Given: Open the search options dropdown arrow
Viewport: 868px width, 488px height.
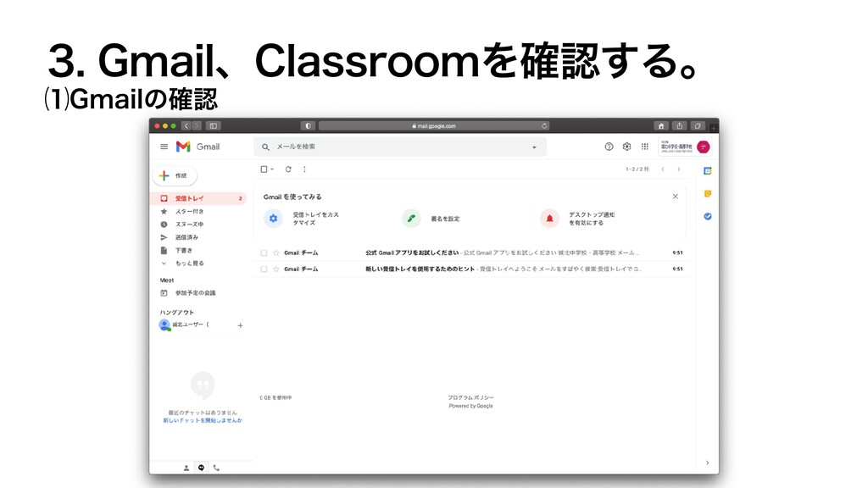Looking at the screenshot, I should (x=534, y=147).
